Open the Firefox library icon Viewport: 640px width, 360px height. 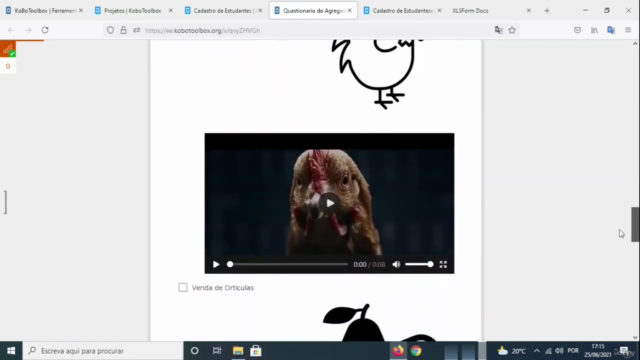[594, 30]
